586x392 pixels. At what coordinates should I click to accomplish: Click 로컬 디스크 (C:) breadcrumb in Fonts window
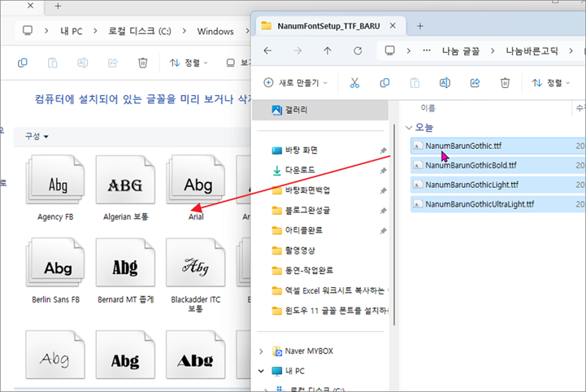tap(140, 31)
